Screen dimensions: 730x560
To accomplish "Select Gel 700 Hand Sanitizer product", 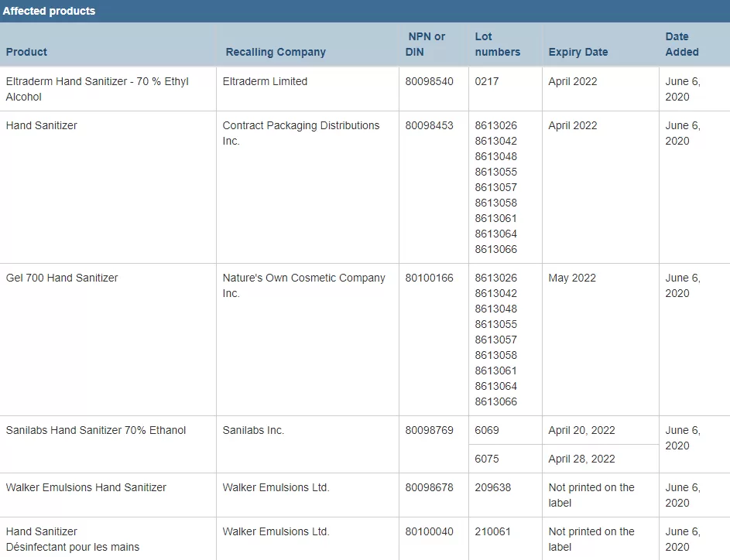I will tap(62, 278).
